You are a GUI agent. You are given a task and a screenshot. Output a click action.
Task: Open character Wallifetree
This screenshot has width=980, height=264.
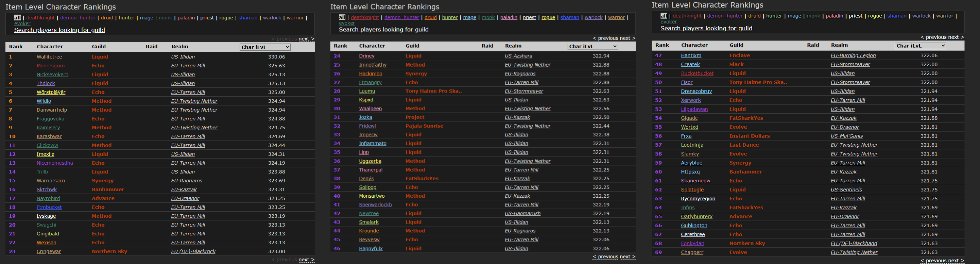(49, 57)
